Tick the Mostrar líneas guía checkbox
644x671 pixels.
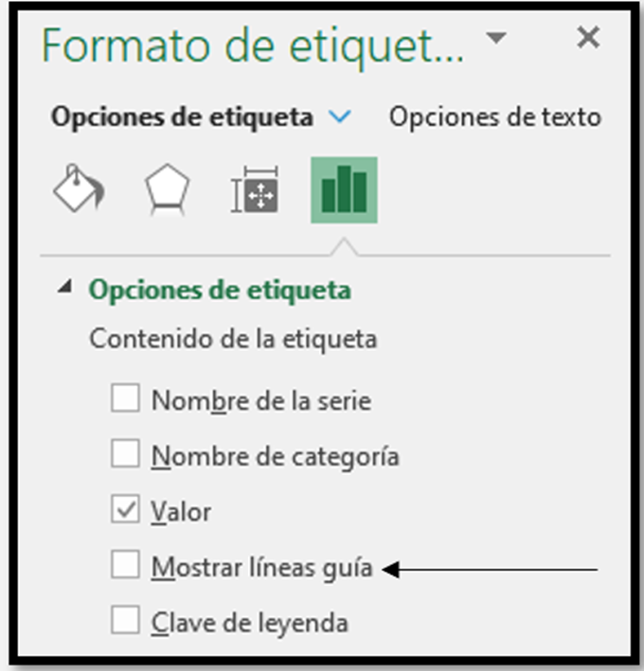coord(125,564)
